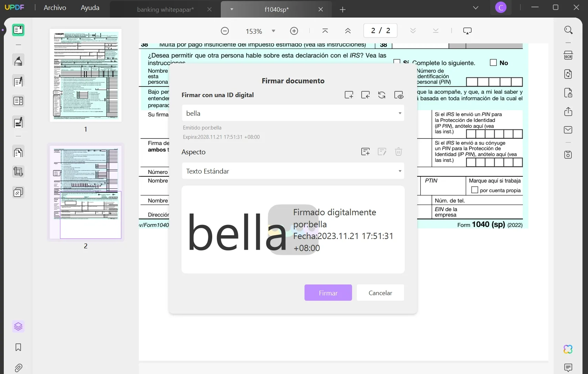Image resolution: width=588 pixels, height=374 pixels.
Task: Click the Firmar button
Action: coord(328,293)
